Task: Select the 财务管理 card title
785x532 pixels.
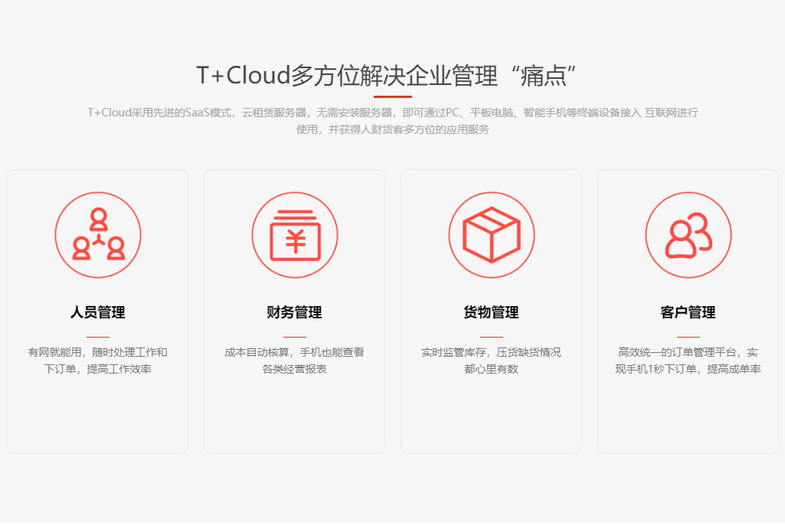Action: pos(295,312)
